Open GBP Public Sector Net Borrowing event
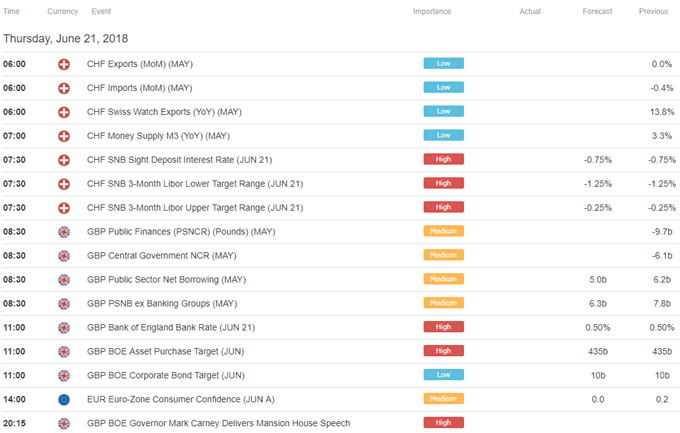680x433 pixels. [167, 279]
